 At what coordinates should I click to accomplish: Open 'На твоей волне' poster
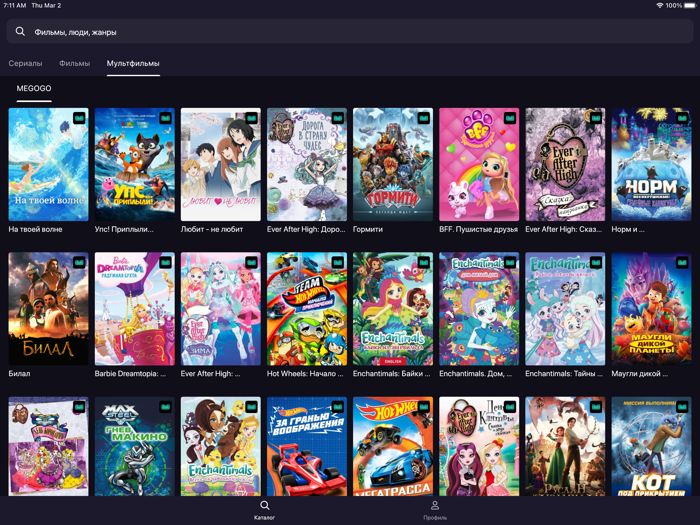coord(48,164)
